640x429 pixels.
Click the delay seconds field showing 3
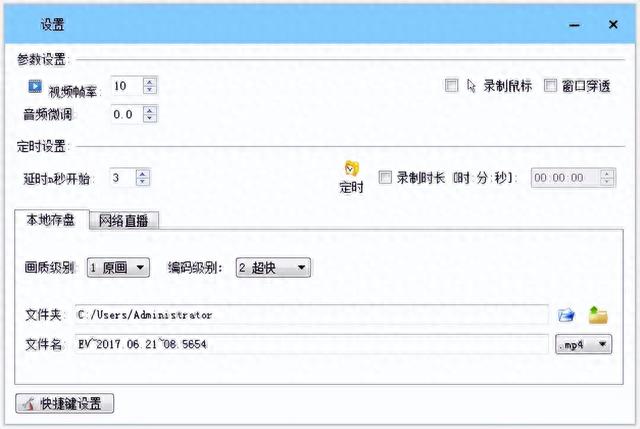pos(123,178)
